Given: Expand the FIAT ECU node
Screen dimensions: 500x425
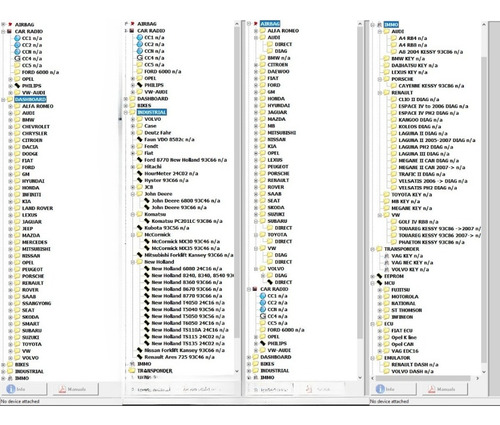Looking at the screenshot, I should pos(380,330).
